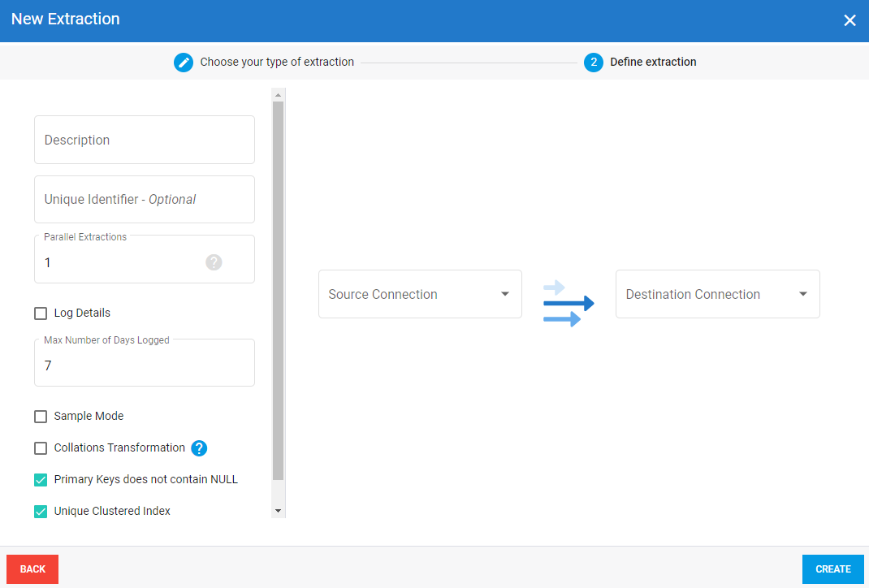Open the Source Connection dropdown

pos(420,294)
